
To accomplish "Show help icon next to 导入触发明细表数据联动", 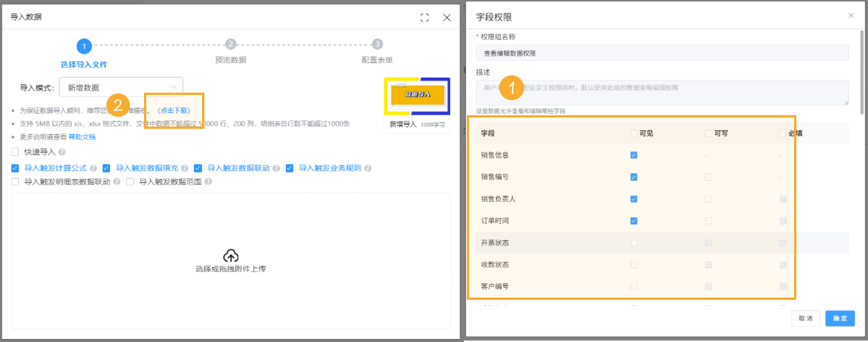I will [x=117, y=182].
